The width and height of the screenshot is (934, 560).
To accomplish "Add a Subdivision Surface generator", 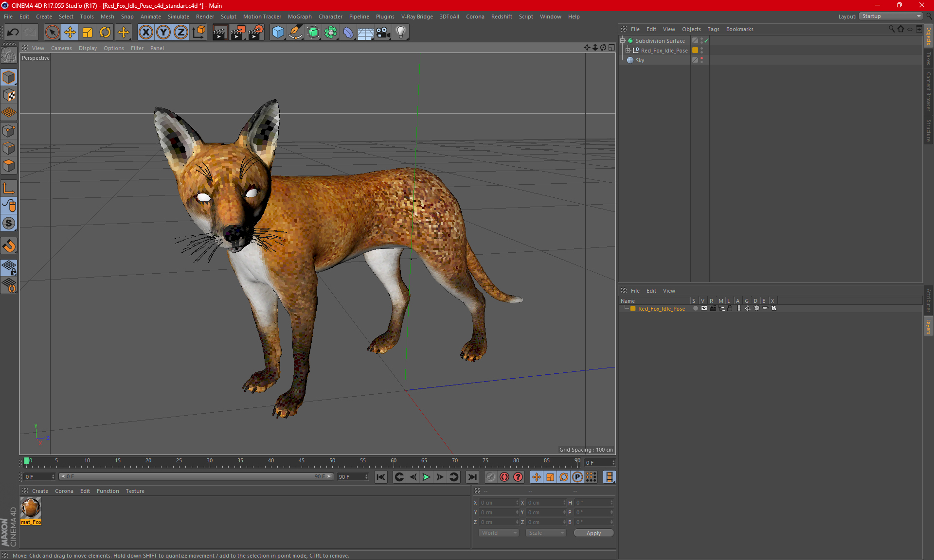I will 313,32.
